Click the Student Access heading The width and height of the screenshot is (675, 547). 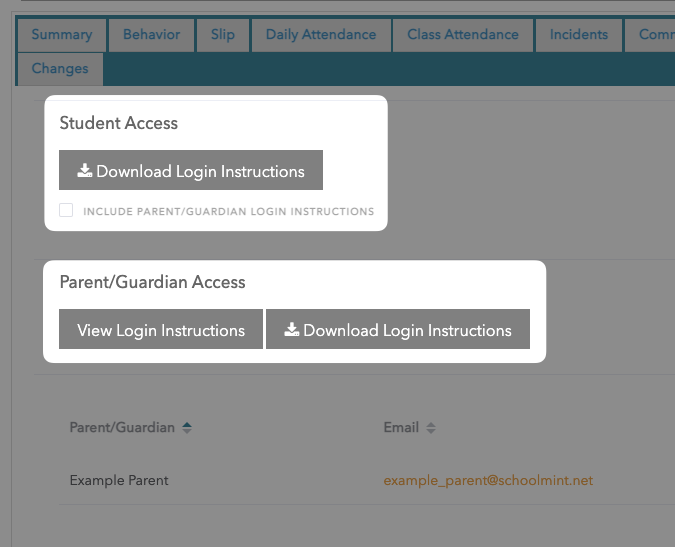pos(119,123)
